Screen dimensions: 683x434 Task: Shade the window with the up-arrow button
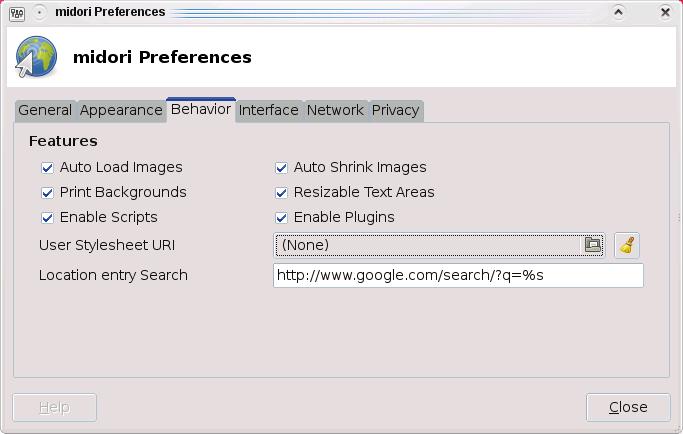(619, 13)
